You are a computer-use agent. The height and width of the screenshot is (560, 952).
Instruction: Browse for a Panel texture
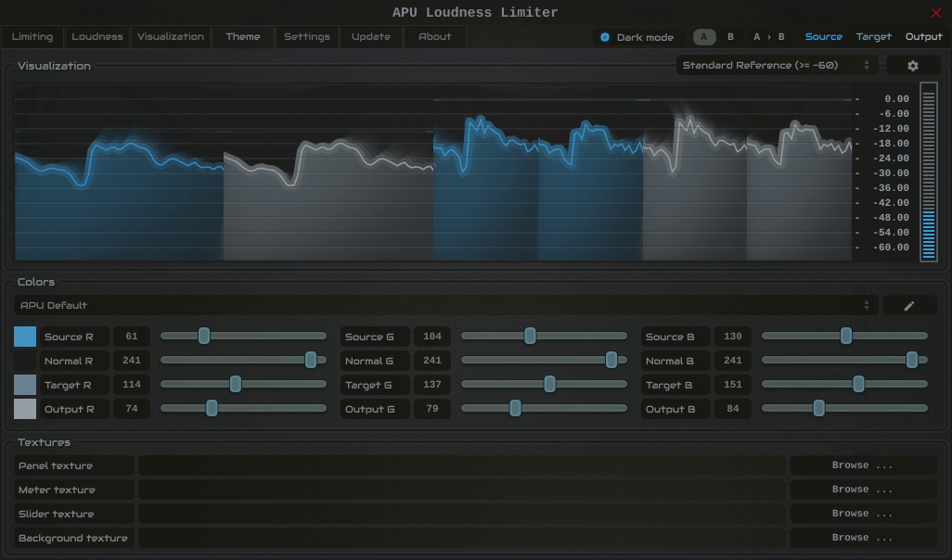(x=863, y=465)
